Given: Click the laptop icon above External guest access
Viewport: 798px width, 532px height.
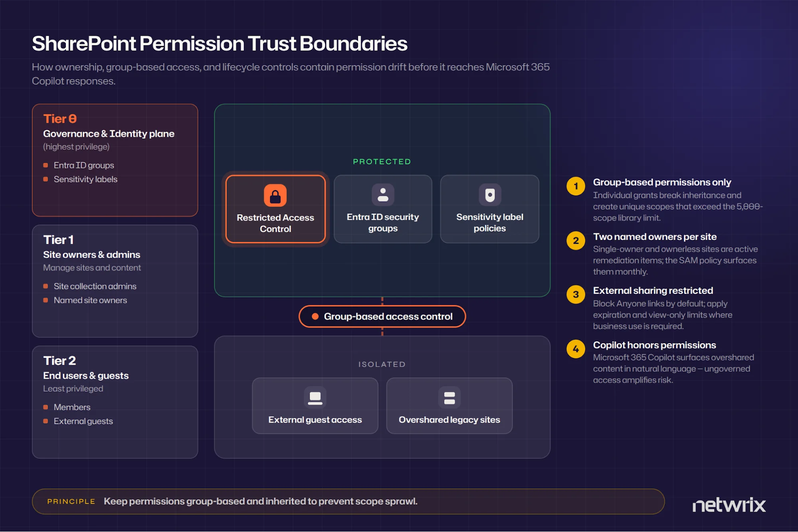Looking at the screenshot, I should [x=315, y=398].
